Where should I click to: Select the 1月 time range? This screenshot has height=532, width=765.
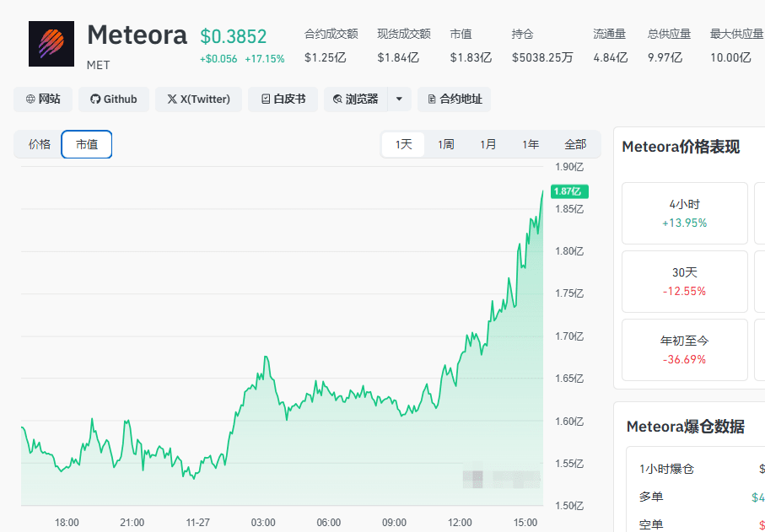488,144
